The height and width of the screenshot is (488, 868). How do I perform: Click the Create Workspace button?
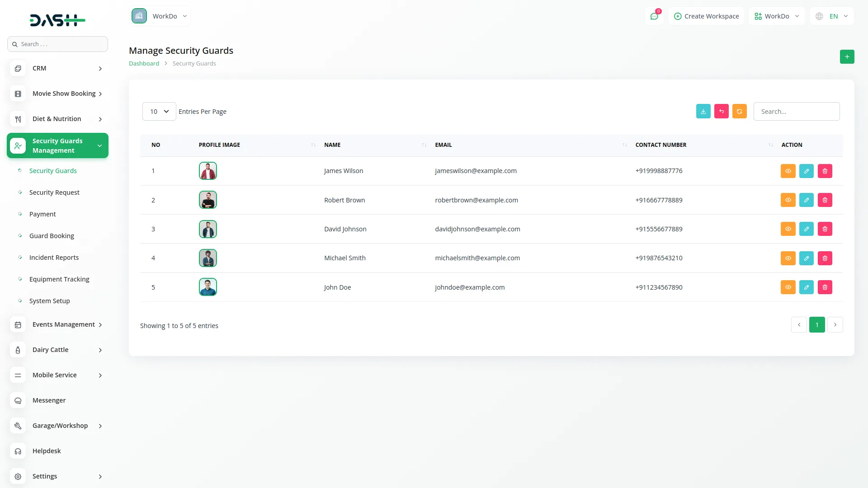click(x=706, y=16)
